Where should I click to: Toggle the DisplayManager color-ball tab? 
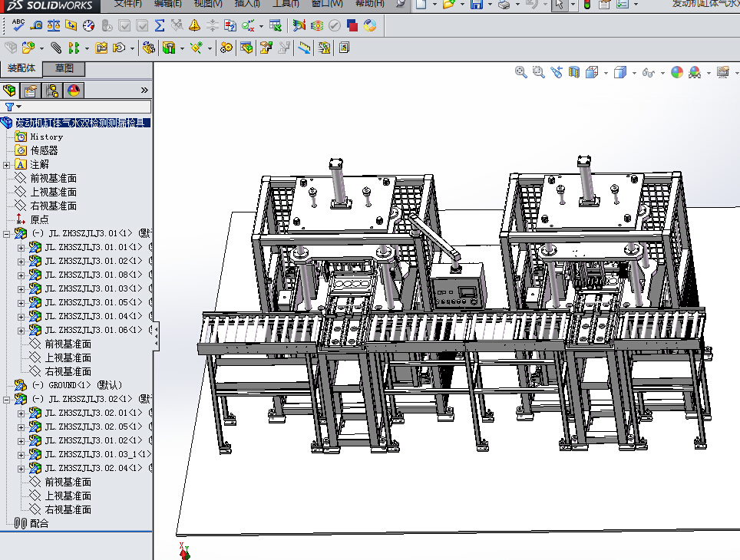coord(74,91)
